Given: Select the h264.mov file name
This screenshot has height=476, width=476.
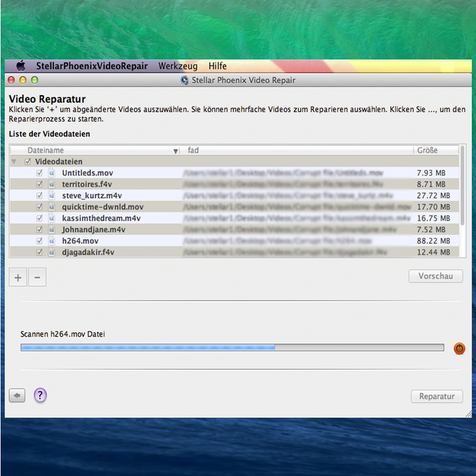Looking at the screenshot, I should 80,241.
